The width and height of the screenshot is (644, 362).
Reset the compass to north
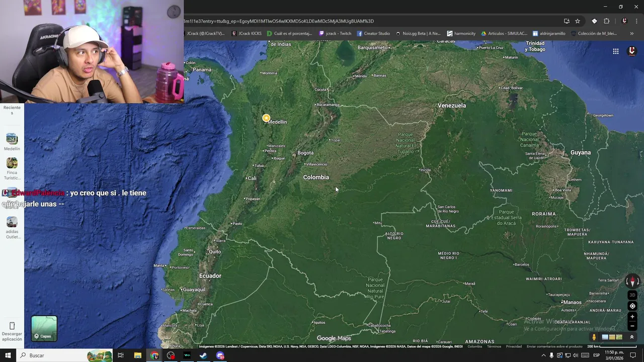pyautogui.click(x=632, y=282)
